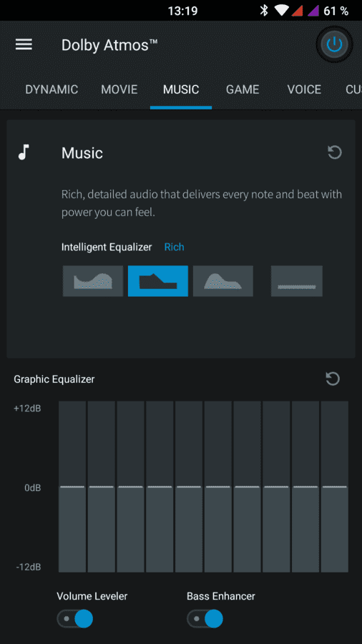This screenshot has width=362, height=644.
Task: Open the hamburger navigation menu
Action: pyautogui.click(x=24, y=44)
